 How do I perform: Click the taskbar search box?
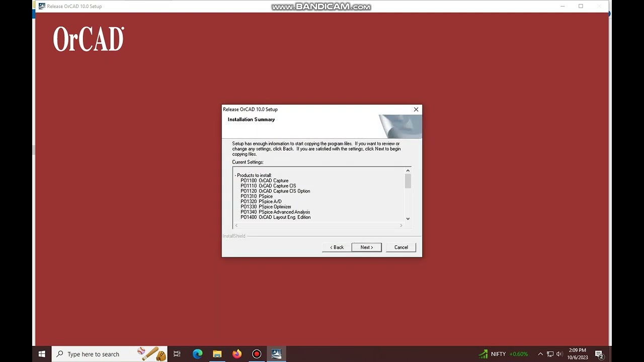click(109, 354)
